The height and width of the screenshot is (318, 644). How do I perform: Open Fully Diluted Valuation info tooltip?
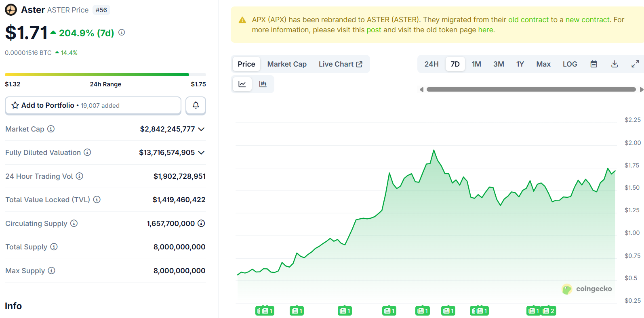[87, 152]
